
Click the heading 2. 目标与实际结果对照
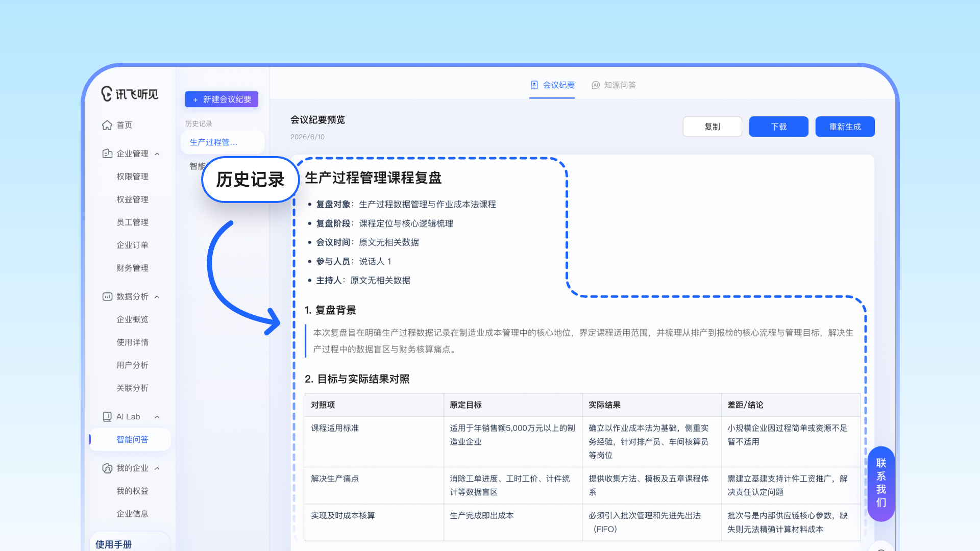[357, 379]
